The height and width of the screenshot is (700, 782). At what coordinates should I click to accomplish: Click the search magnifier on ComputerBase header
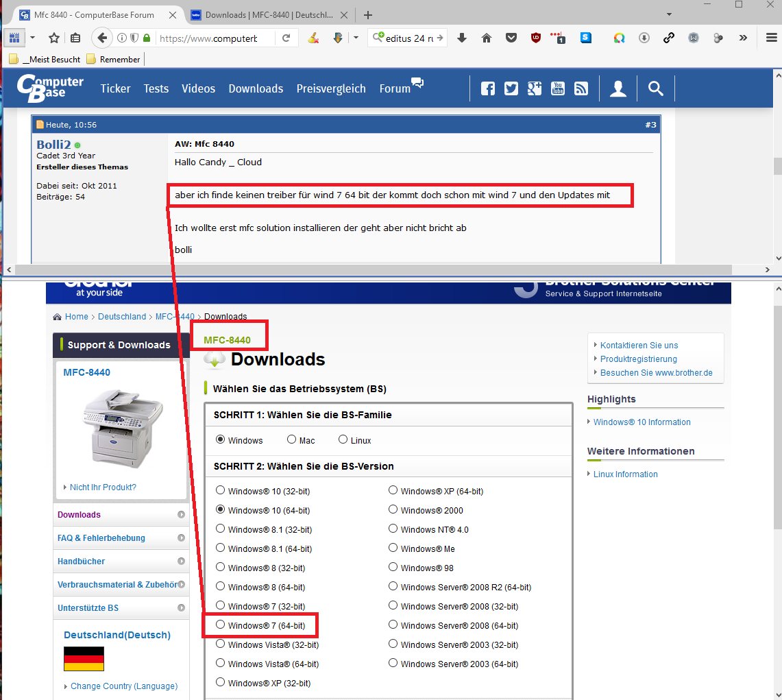pos(655,89)
